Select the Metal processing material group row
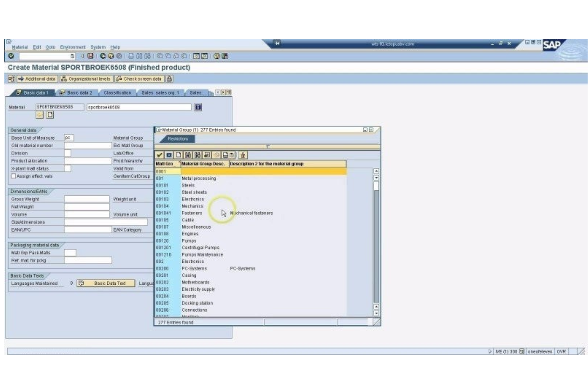 251,178
